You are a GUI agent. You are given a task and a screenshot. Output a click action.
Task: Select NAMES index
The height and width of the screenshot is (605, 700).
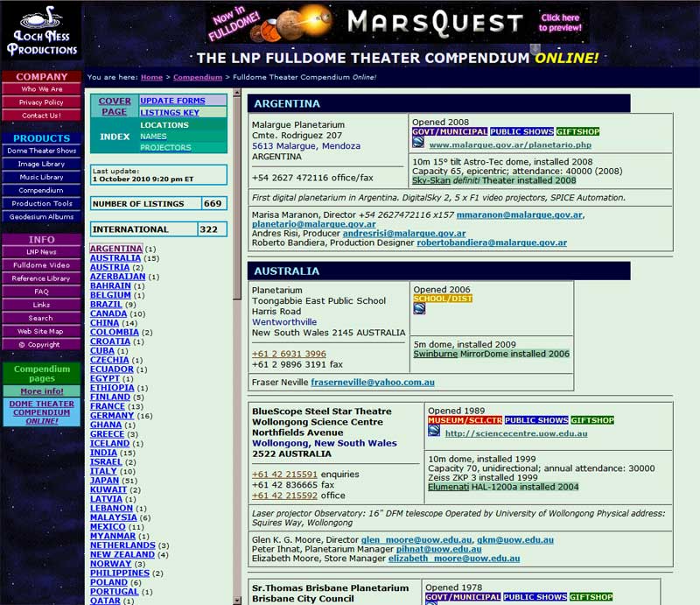(x=153, y=137)
